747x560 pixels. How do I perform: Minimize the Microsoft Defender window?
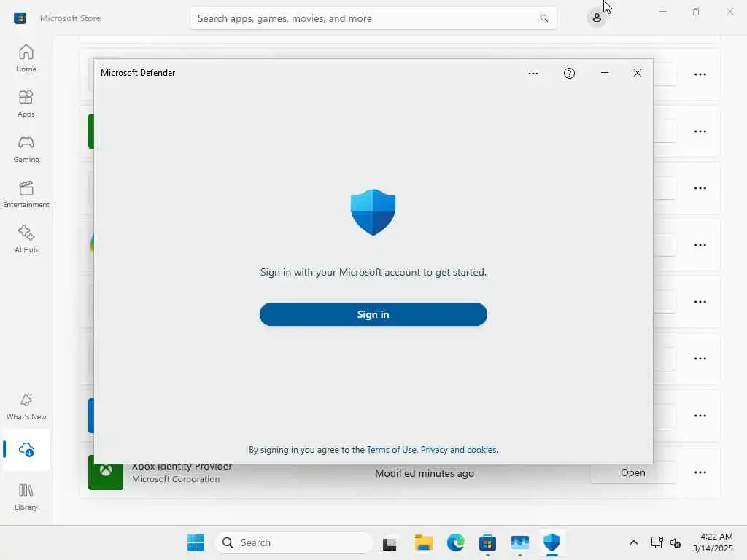click(605, 73)
